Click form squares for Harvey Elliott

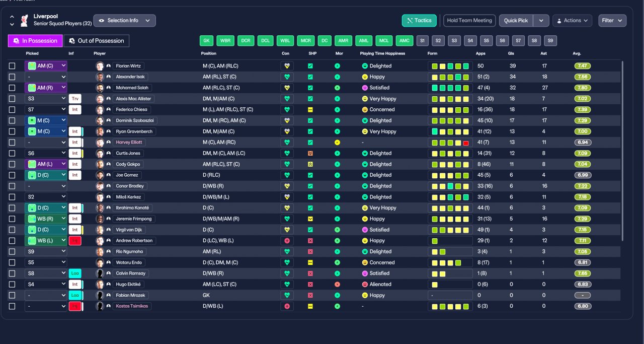pyautogui.click(x=450, y=143)
